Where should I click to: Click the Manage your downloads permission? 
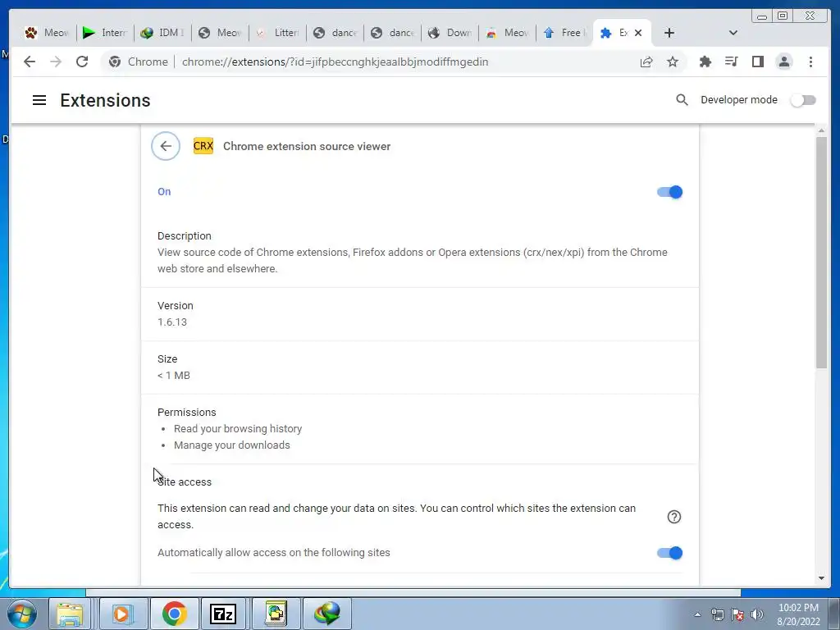(232, 445)
